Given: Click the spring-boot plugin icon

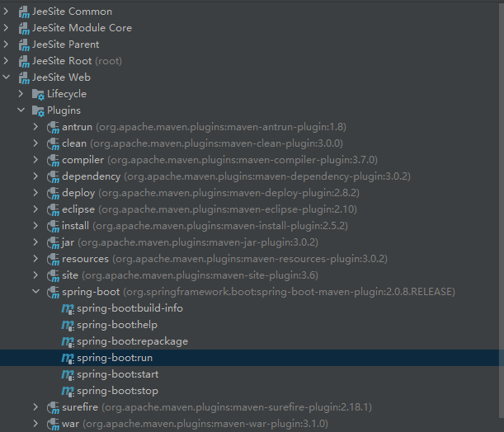Looking at the screenshot, I should pos(53,293).
